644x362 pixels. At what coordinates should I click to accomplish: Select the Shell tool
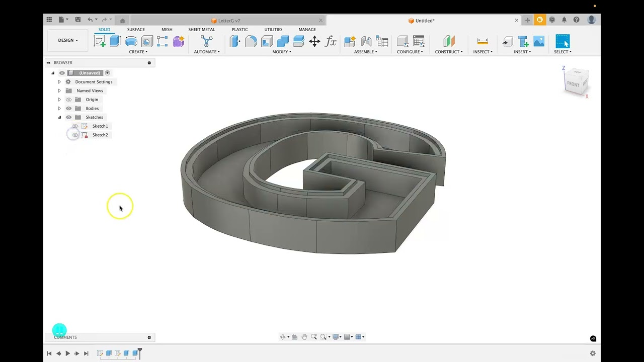[x=267, y=41]
